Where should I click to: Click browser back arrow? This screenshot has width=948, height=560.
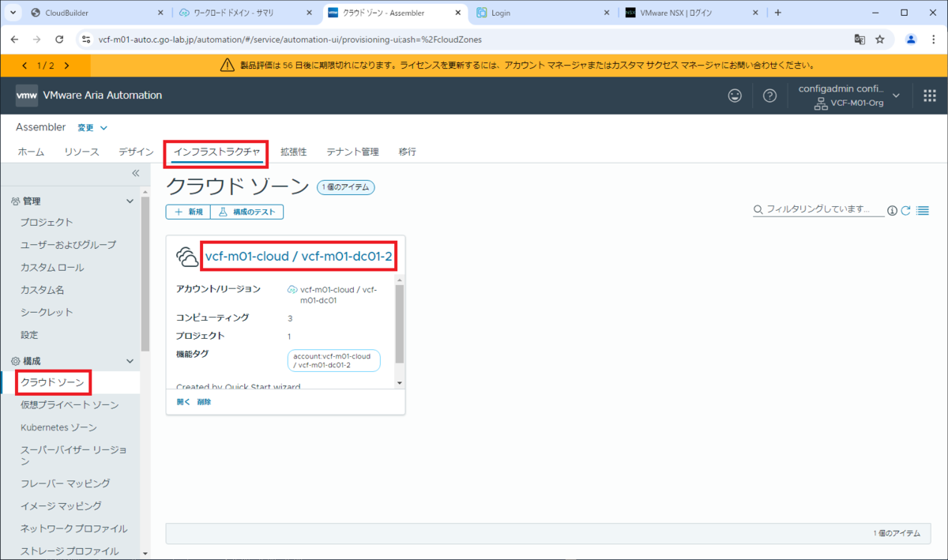click(x=15, y=39)
